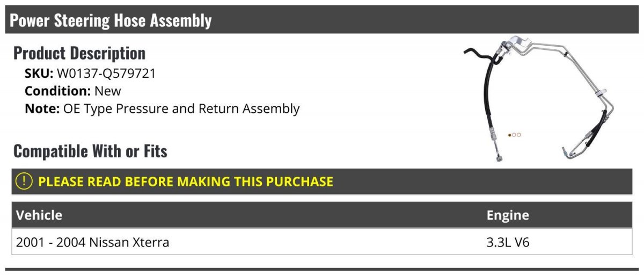Click the Engine column header
644x276 pixels.
(x=508, y=215)
